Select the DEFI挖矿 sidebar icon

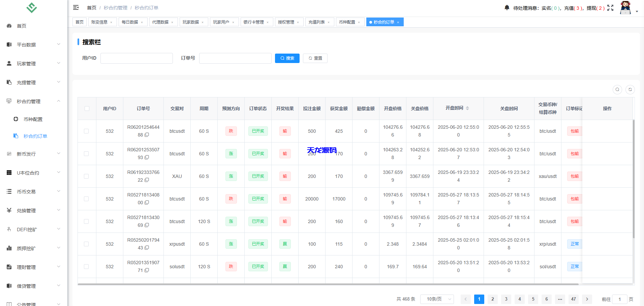[x=9, y=229]
